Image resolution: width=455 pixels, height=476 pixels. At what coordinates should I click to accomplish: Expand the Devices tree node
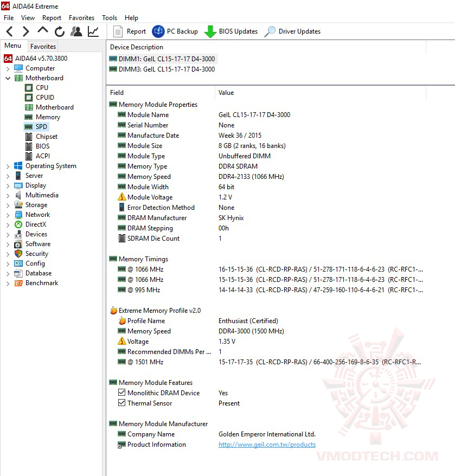pyautogui.click(x=8, y=235)
